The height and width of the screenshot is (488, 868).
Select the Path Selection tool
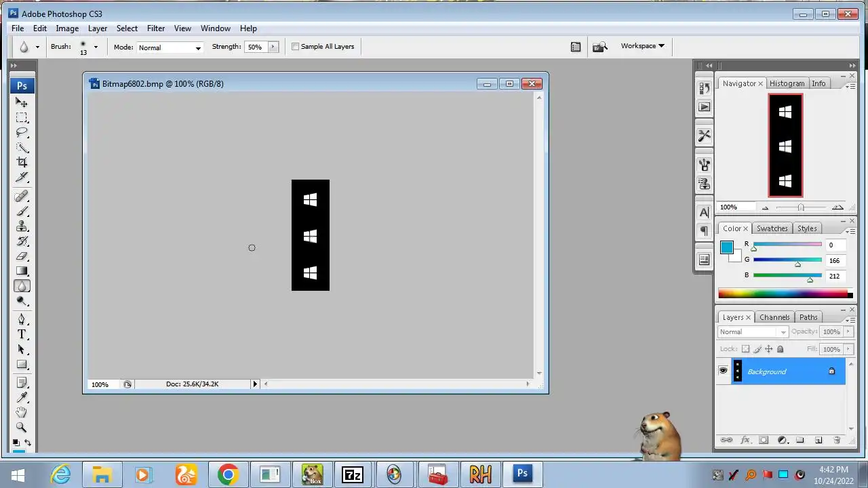22,349
